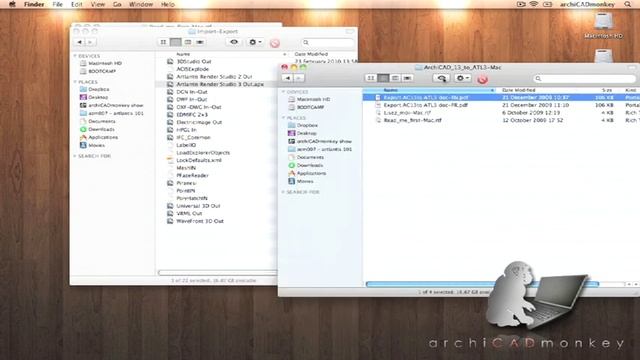Collapse PLACES section in Import-Export sidebar
The width and height of the screenshot is (640, 360).
point(75,82)
